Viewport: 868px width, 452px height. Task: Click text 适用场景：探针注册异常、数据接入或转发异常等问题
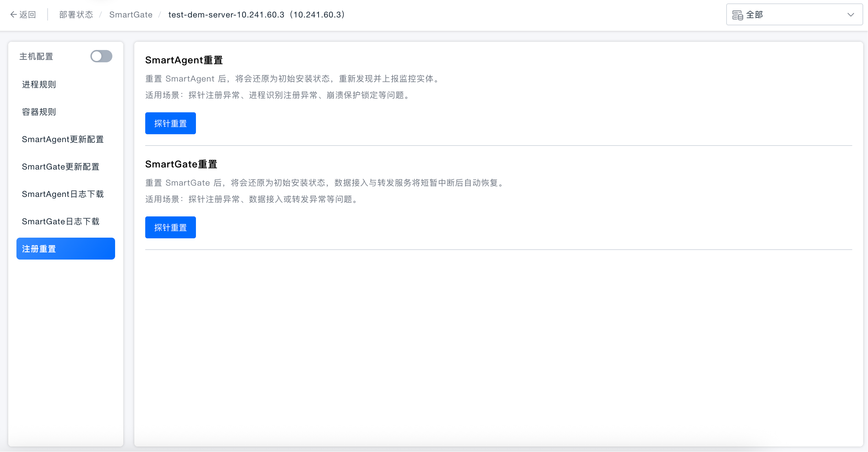click(252, 199)
